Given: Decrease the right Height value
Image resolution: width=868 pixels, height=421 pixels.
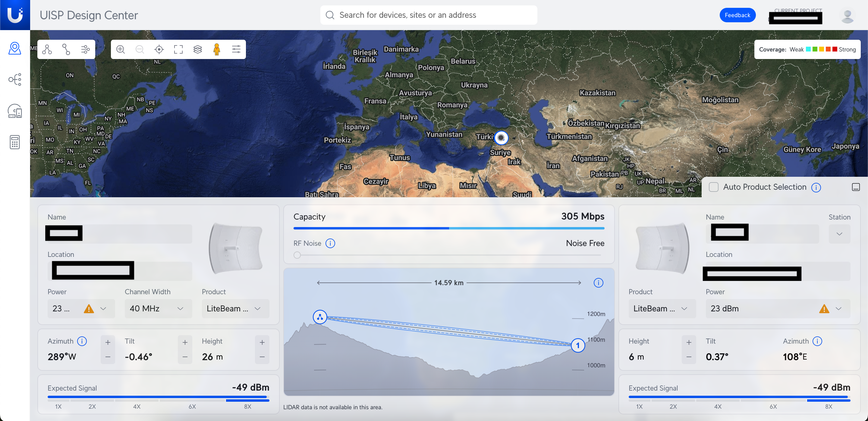Looking at the screenshot, I should pyautogui.click(x=689, y=357).
